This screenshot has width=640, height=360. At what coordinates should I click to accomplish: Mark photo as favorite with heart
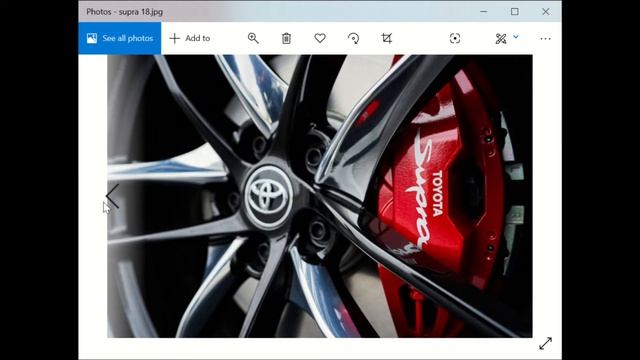320,38
